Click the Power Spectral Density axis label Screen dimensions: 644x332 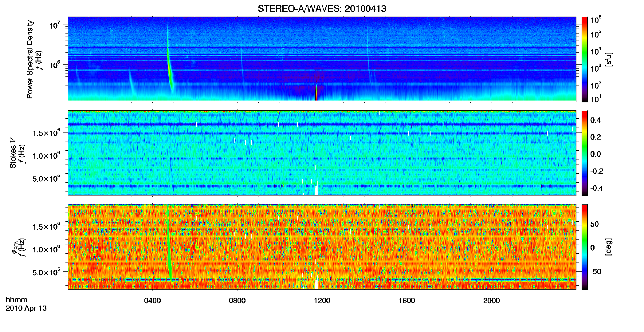(x=30, y=59)
